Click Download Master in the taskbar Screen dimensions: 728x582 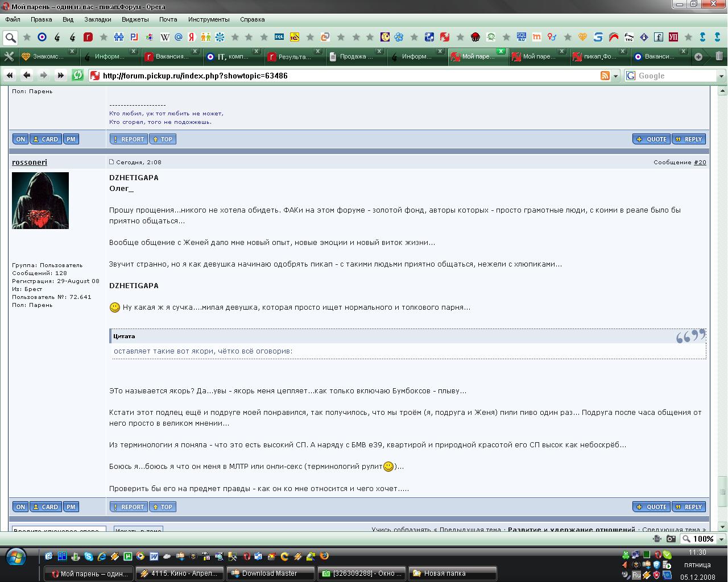[x=270, y=573]
